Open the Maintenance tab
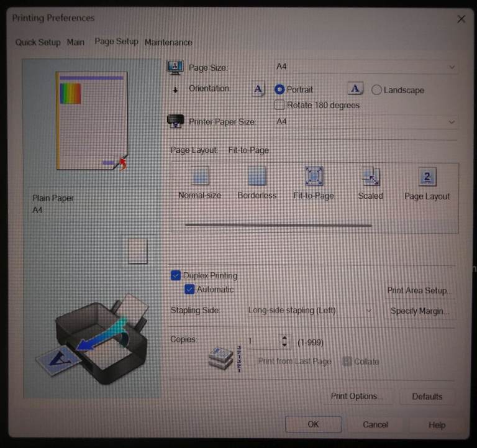The image size is (477, 448). click(x=168, y=42)
